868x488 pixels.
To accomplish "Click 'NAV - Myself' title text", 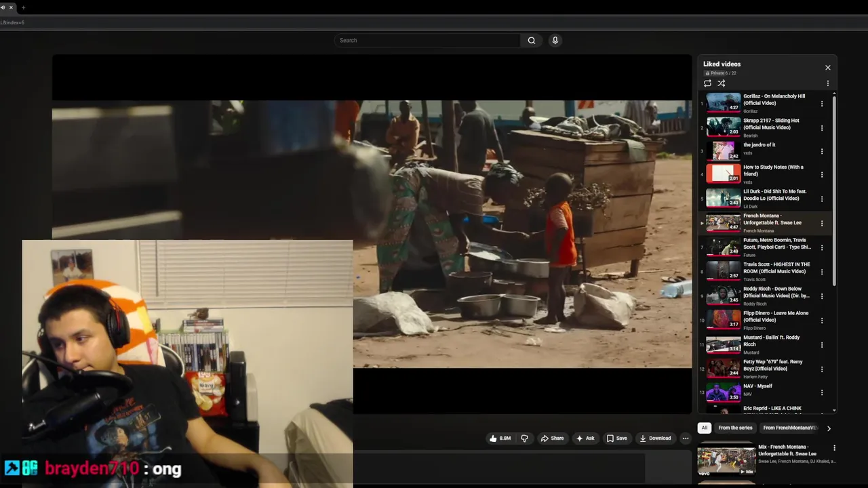I will coord(757,386).
